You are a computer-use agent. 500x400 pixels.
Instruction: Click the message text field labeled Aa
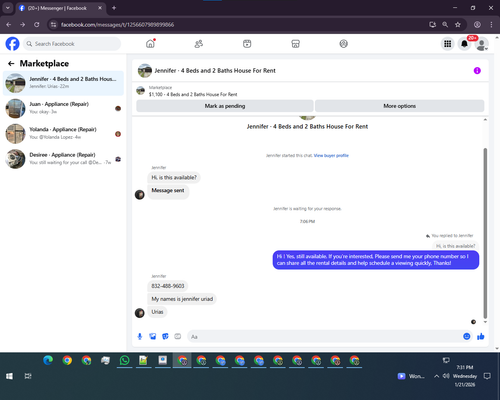tap(325, 337)
